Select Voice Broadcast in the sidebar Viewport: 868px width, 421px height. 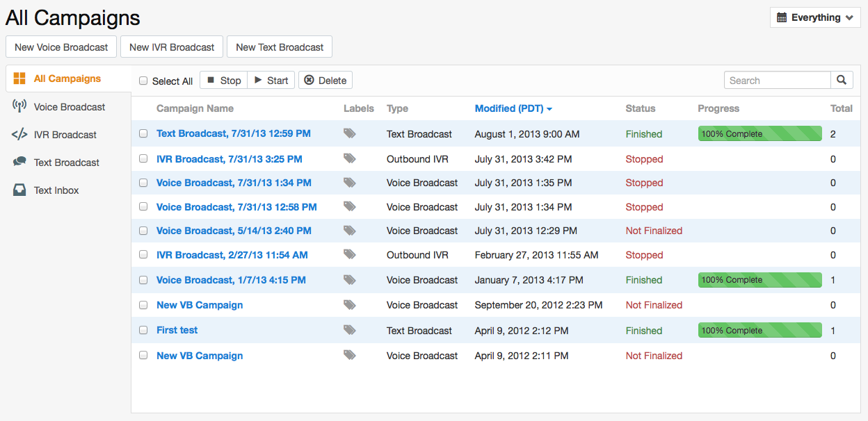coord(69,106)
